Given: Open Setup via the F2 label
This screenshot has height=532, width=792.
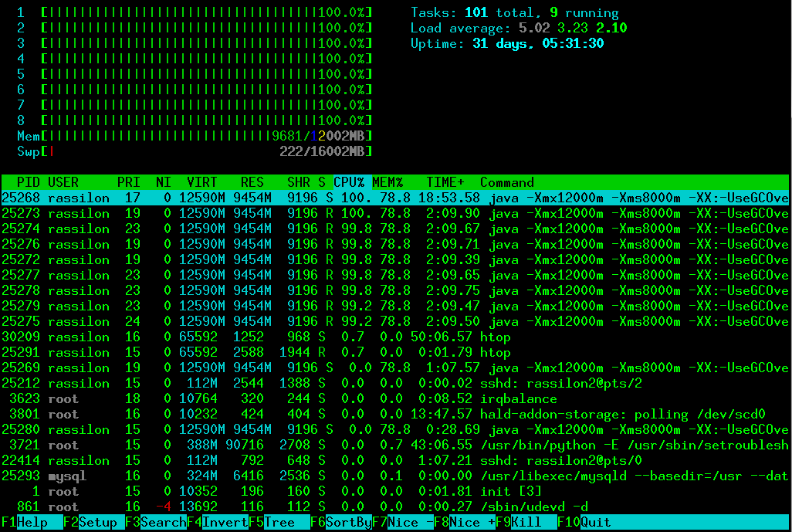Looking at the screenshot, I should (x=98, y=523).
